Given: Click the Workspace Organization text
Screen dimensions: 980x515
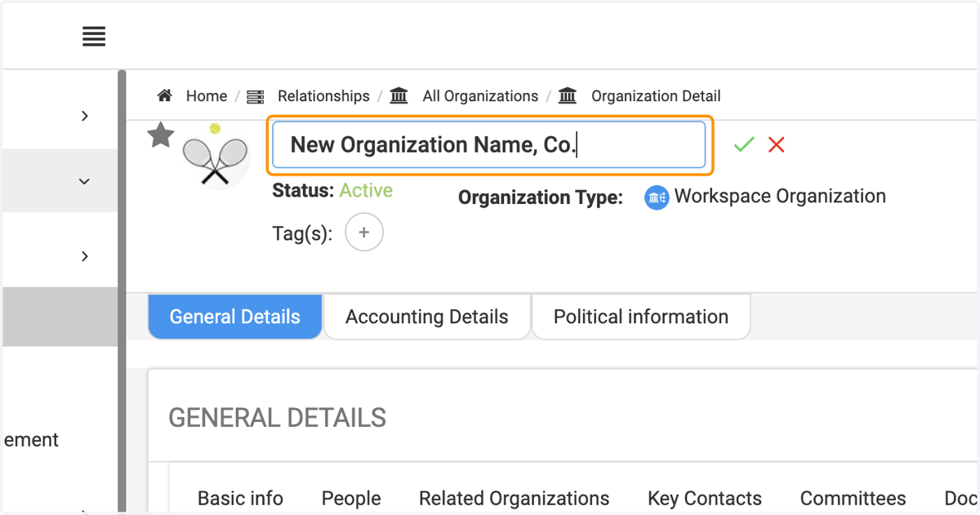Looking at the screenshot, I should click(x=780, y=197).
